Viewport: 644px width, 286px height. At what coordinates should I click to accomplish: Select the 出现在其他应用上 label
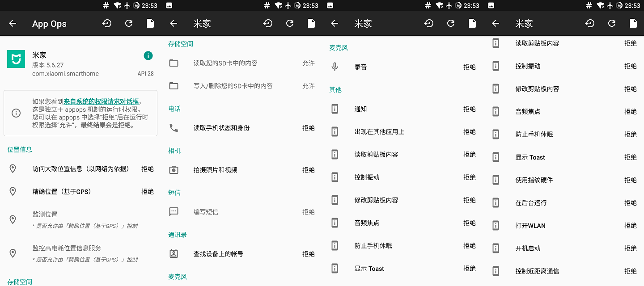379,131
